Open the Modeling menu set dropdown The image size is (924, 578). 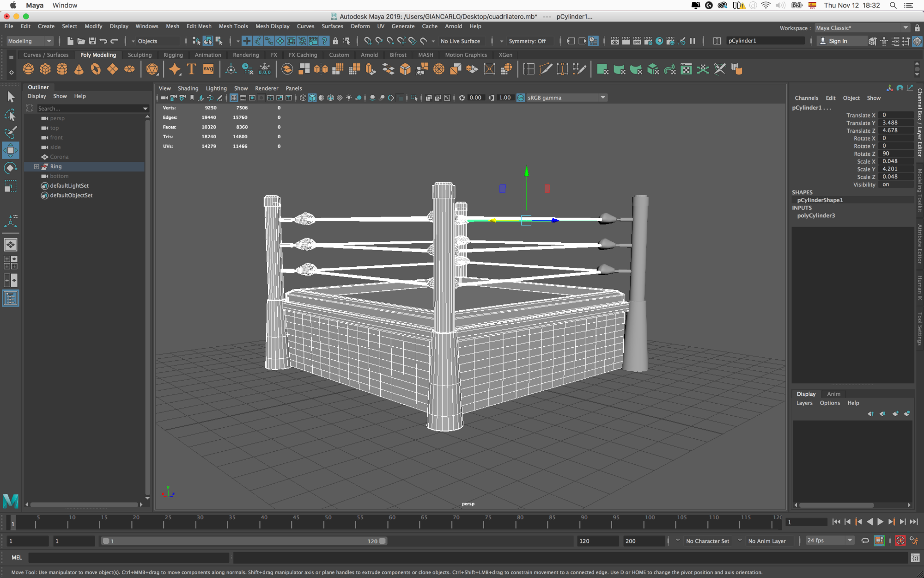click(x=30, y=41)
